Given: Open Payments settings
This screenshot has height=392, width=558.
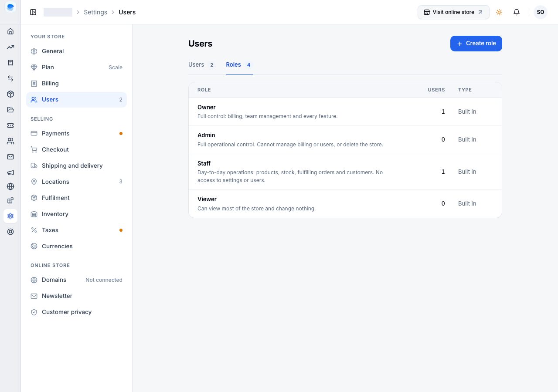Looking at the screenshot, I should point(77,134).
